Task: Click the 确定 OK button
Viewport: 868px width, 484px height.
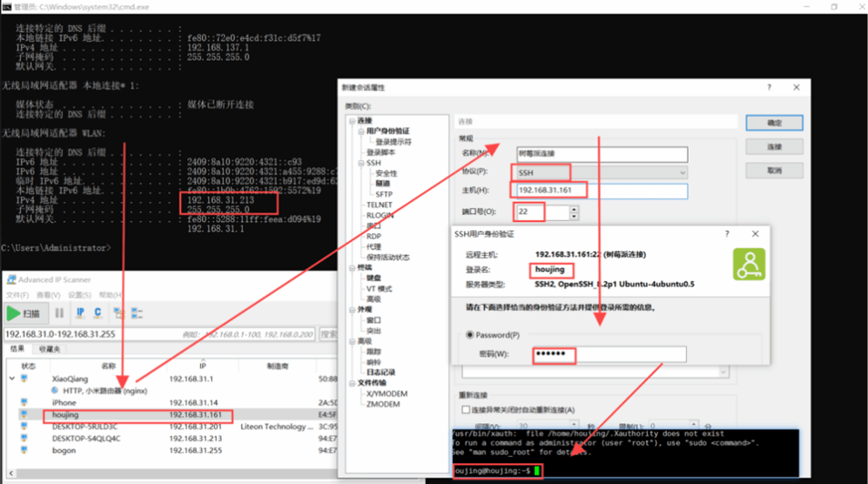Action: click(x=773, y=123)
